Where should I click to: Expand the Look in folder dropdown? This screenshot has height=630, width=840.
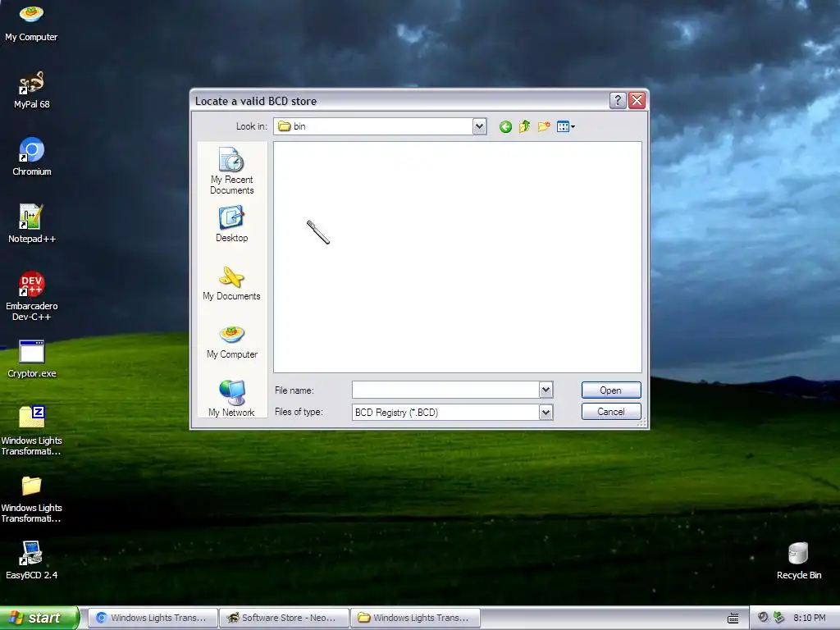[479, 126]
